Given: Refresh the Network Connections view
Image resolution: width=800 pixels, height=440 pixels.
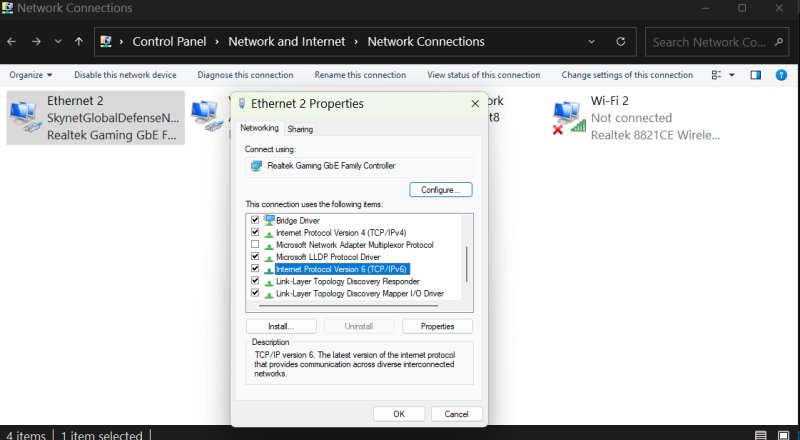Looking at the screenshot, I should [x=621, y=42].
